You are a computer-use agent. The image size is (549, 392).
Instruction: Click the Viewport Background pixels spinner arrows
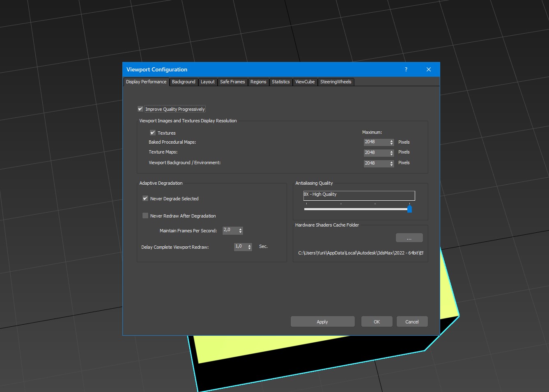coord(391,163)
